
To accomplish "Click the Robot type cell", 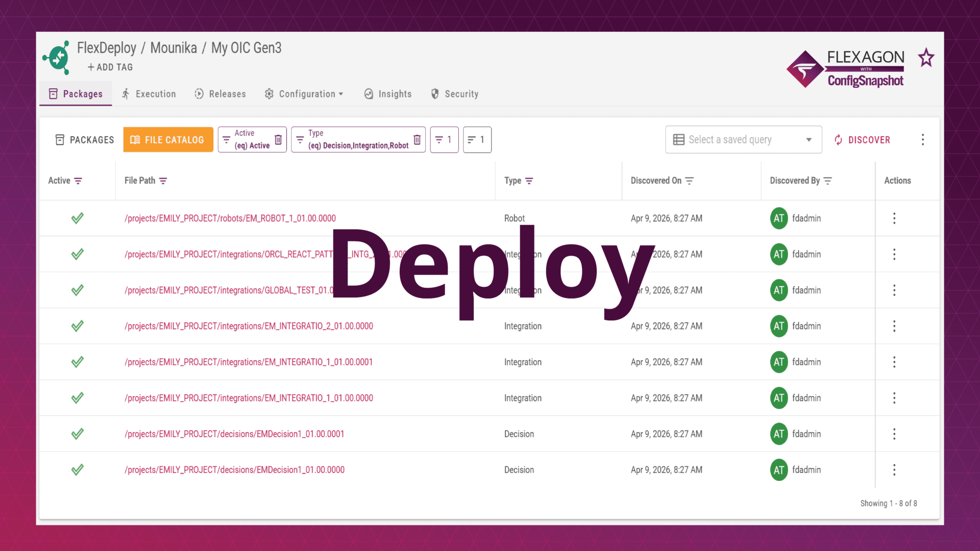I will [514, 218].
